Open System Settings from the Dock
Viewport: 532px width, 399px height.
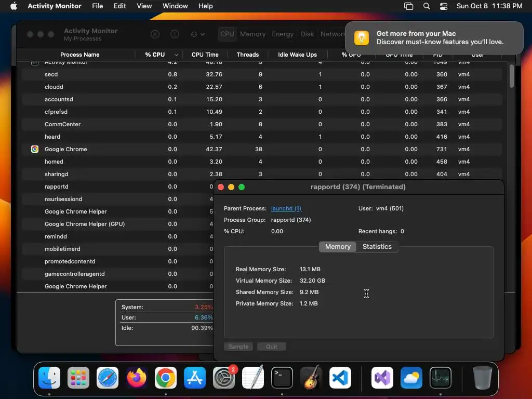coord(224,378)
